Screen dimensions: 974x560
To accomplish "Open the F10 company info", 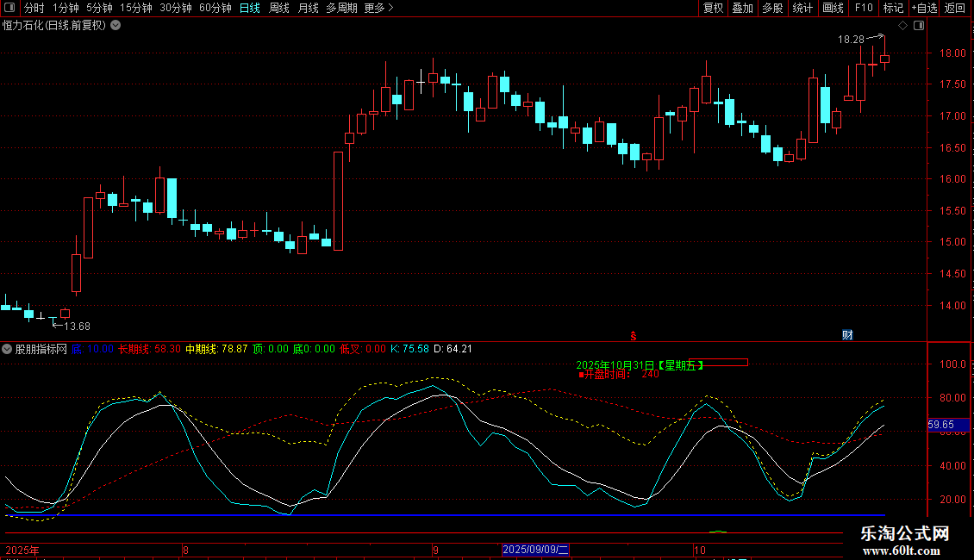I will (x=863, y=9).
